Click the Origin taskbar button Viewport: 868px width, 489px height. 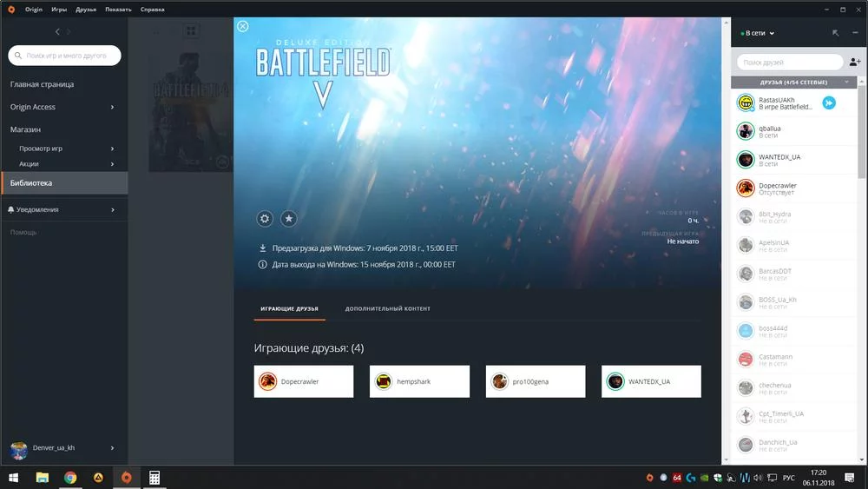pos(126,478)
